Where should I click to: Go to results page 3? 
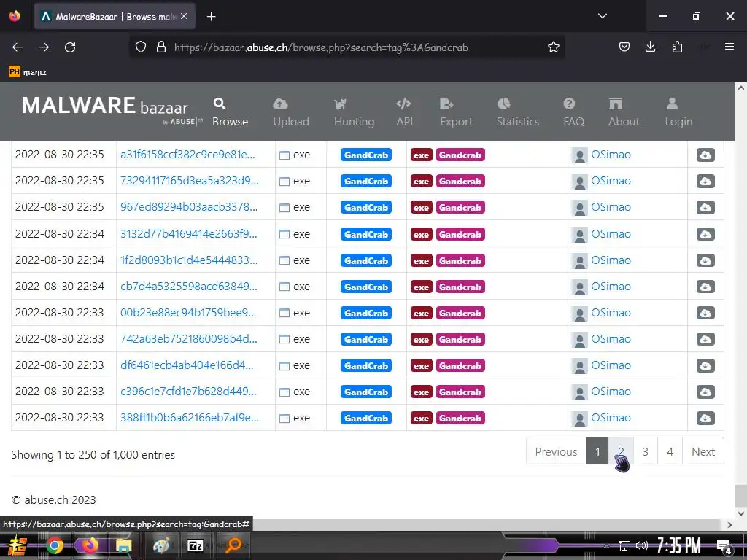(645, 451)
